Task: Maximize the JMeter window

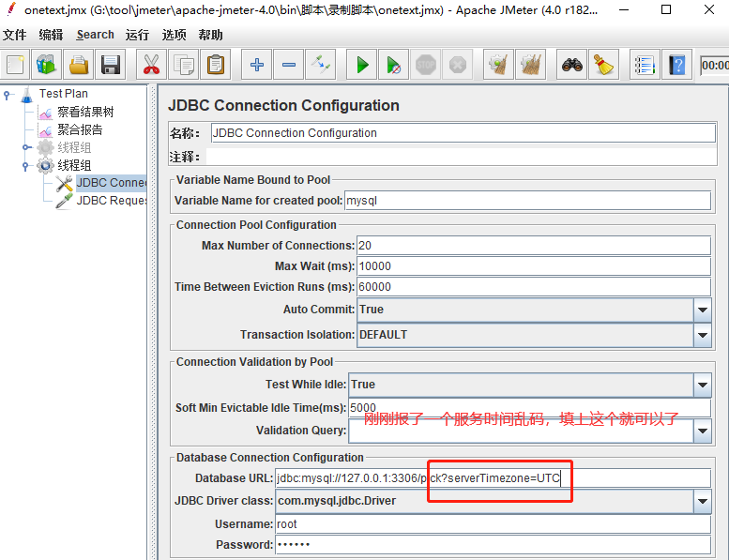Action: coord(666,9)
